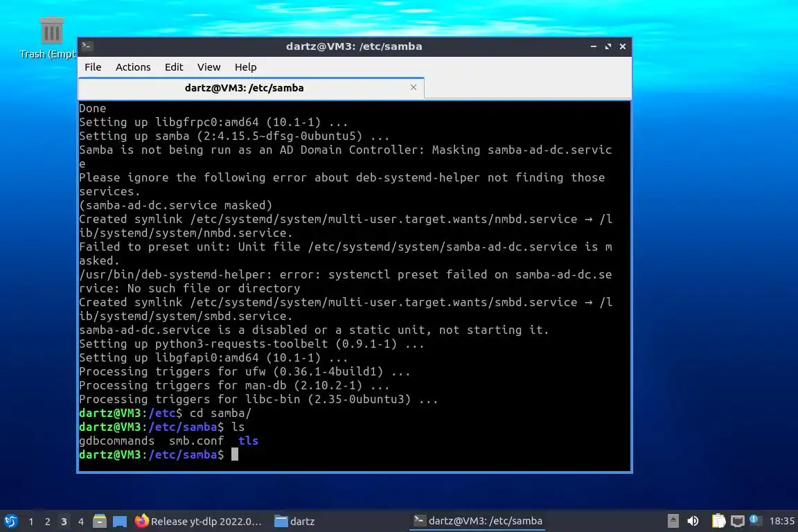This screenshot has height=532, width=798.
Task: Close the dartz@VM3 terminal tab
Action: tap(414, 87)
